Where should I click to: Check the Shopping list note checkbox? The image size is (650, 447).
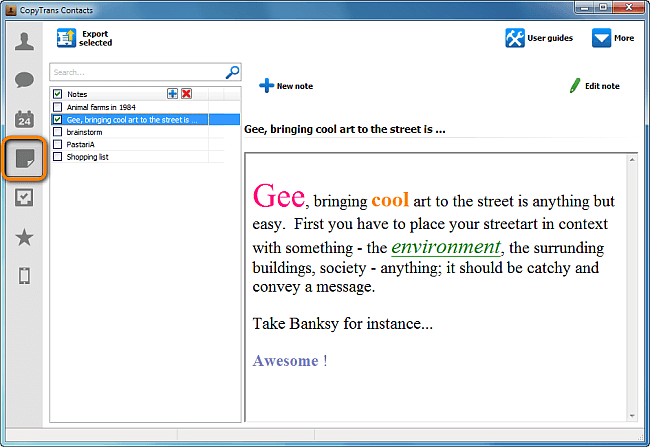[x=58, y=157]
